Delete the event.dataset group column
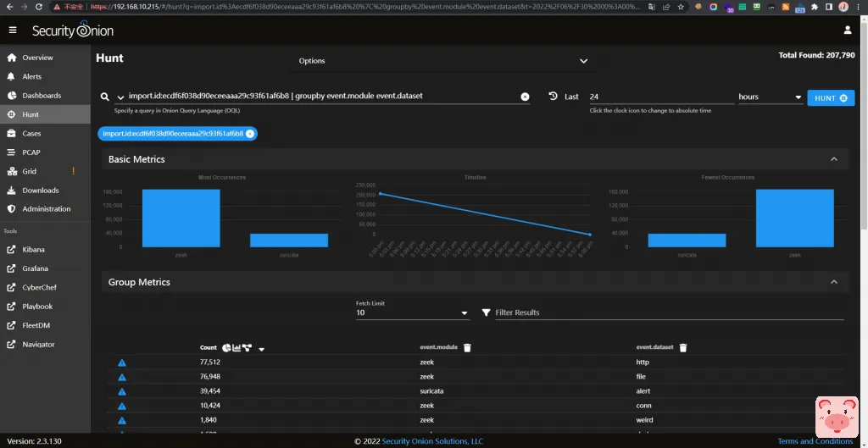 tap(683, 347)
